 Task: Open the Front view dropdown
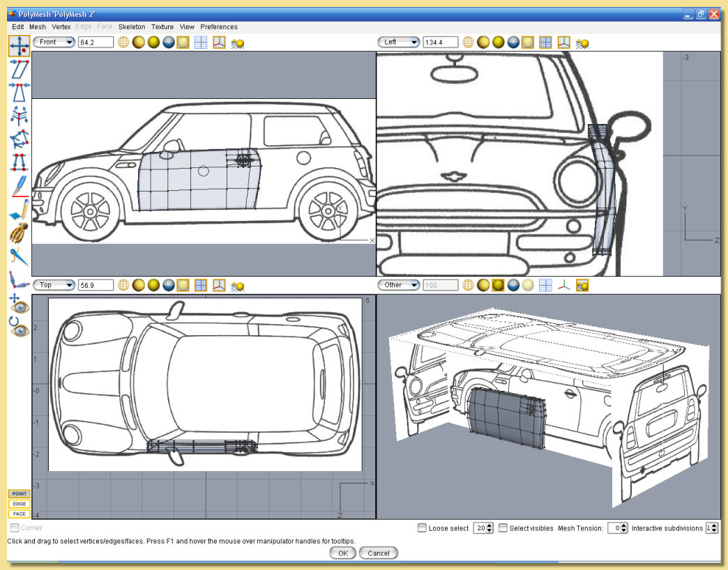pyautogui.click(x=54, y=43)
